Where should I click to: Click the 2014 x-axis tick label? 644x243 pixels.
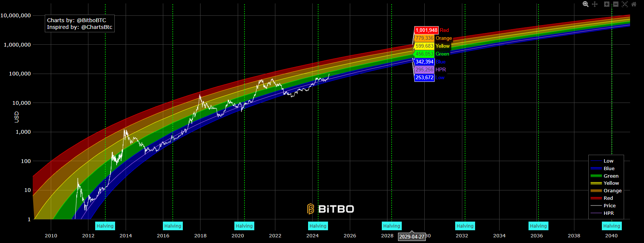pos(126,236)
